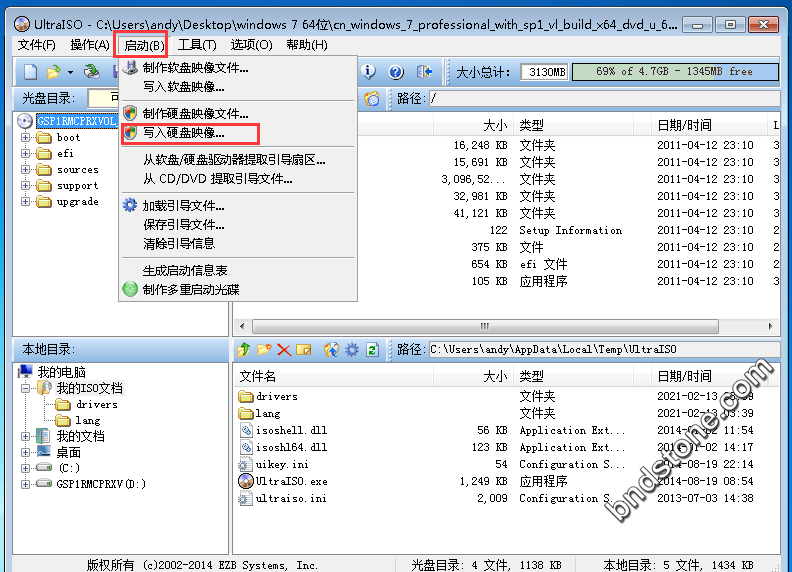Collapse the 我的ISO文档 tree node
This screenshot has width=792, height=572.
[25, 388]
